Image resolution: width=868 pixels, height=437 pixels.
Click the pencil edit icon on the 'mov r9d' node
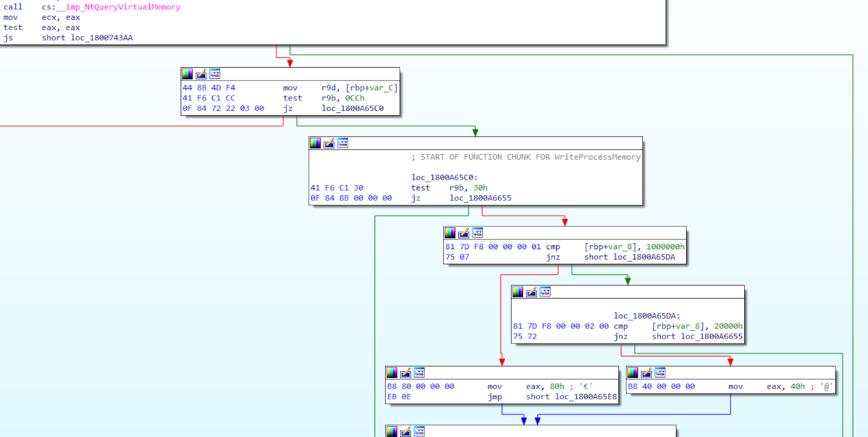[201, 74]
